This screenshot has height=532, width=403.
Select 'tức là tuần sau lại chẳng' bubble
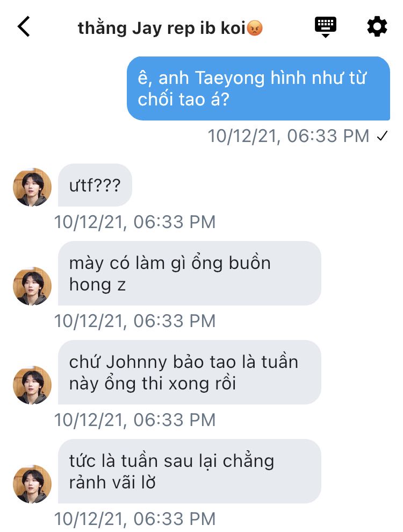click(x=190, y=471)
